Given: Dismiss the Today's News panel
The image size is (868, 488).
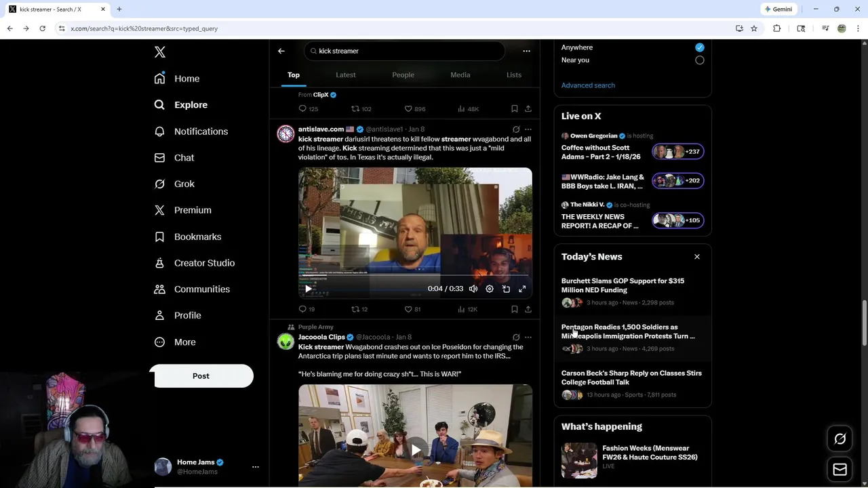Looking at the screenshot, I should point(696,257).
